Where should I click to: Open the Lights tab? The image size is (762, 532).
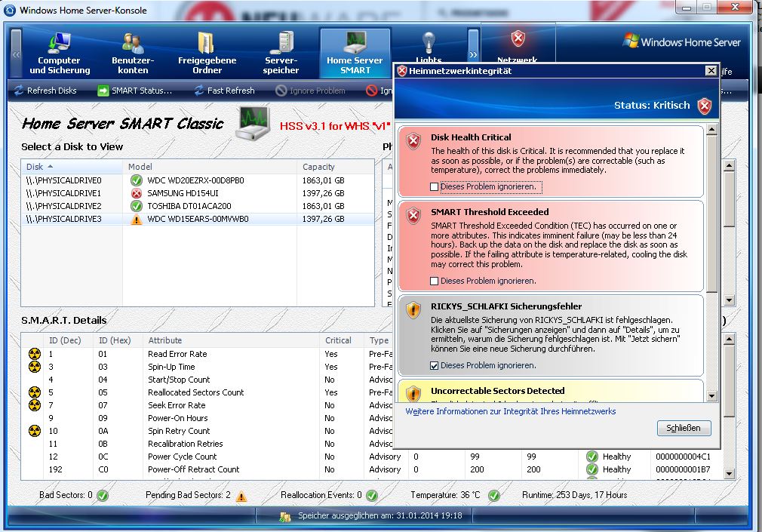coord(428,48)
